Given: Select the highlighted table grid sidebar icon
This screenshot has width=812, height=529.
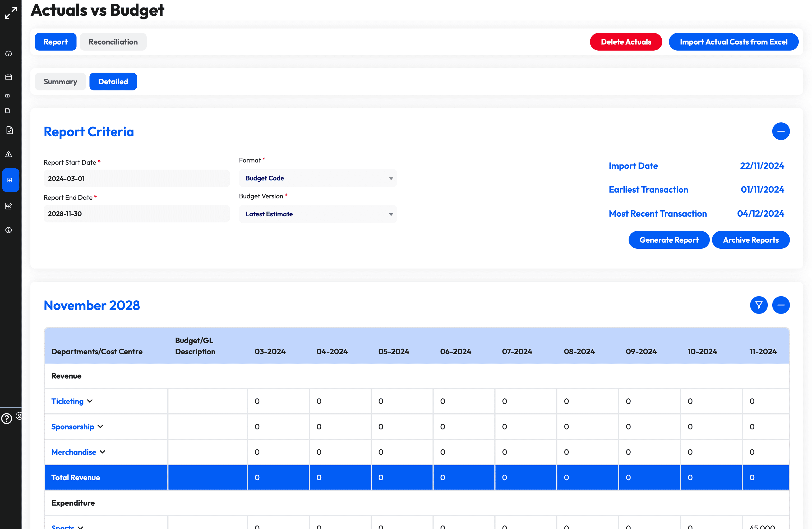Looking at the screenshot, I should pyautogui.click(x=10, y=180).
